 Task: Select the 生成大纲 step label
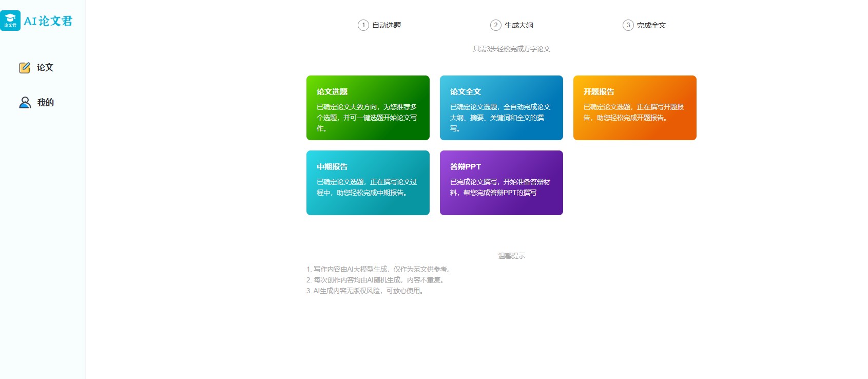519,25
